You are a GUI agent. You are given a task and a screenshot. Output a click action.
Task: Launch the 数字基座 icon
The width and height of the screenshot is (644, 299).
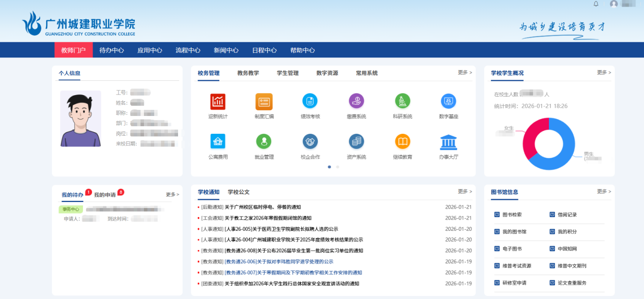pyautogui.click(x=448, y=101)
